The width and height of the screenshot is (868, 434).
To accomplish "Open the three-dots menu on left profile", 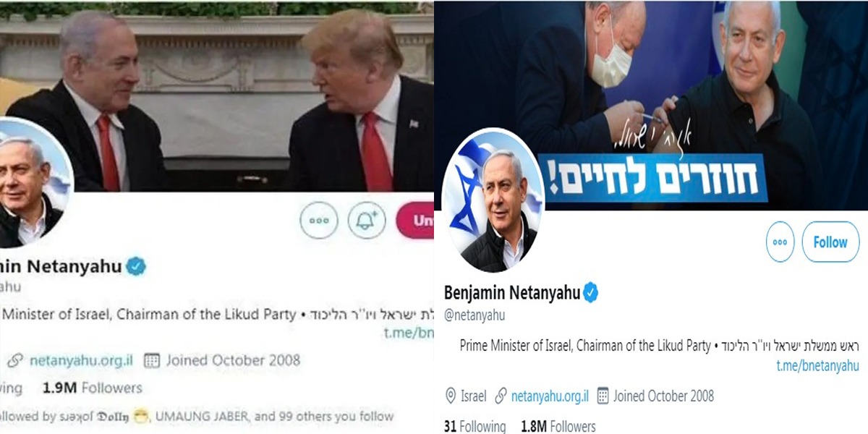I will click(319, 220).
